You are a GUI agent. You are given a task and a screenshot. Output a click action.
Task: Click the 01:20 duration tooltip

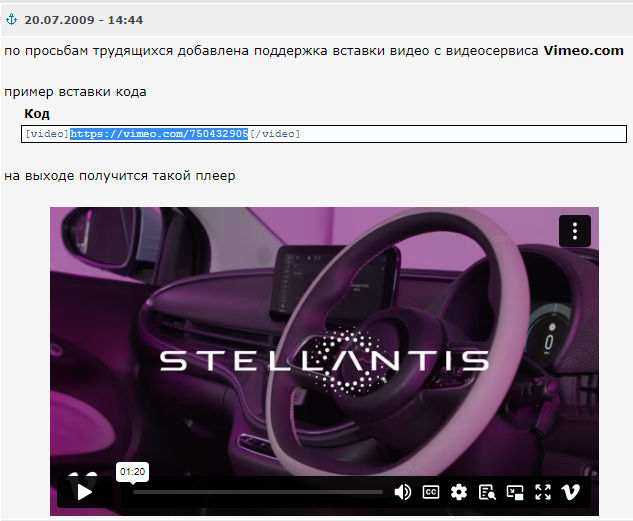click(x=132, y=472)
